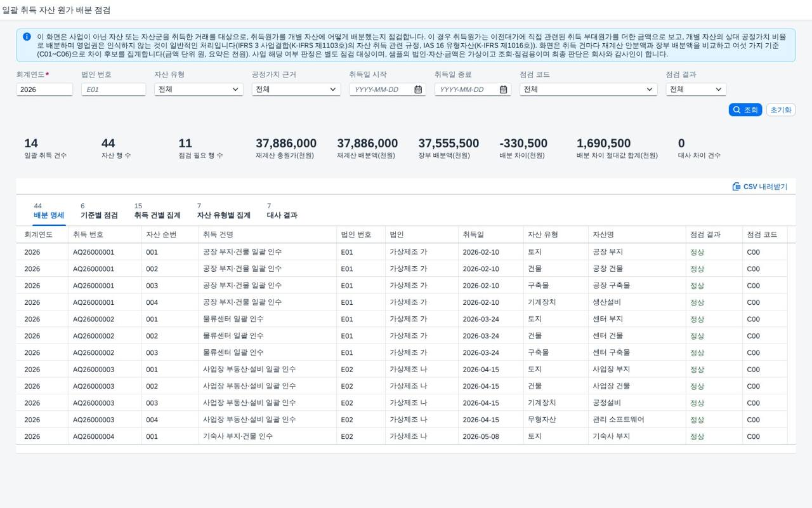Open calendar picker for 취득일 종료
The height and width of the screenshot is (508, 812).
pos(503,90)
